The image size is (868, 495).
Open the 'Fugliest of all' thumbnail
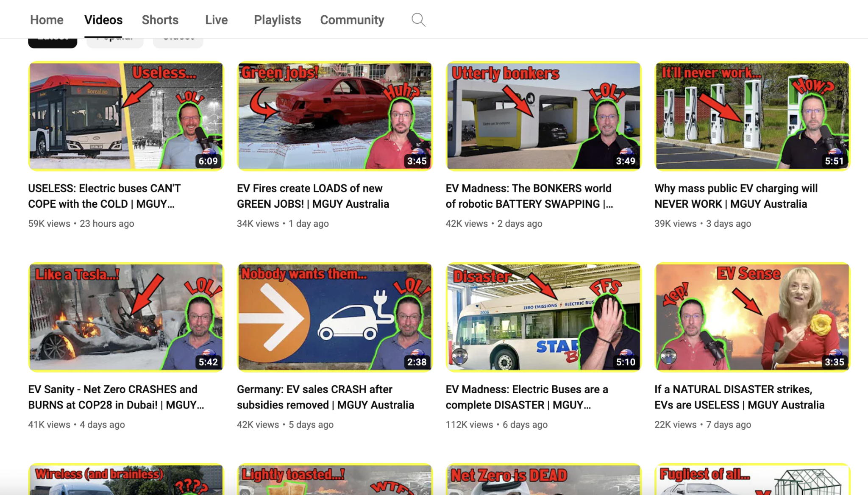pos(752,479)
